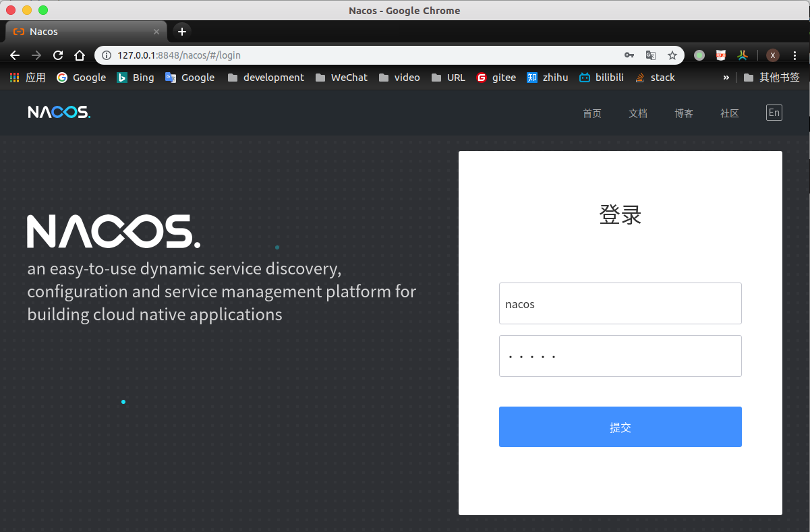Viewport: 810px width, 532px height.
Task: Click the address bar URL
Action: pos(179,55)
